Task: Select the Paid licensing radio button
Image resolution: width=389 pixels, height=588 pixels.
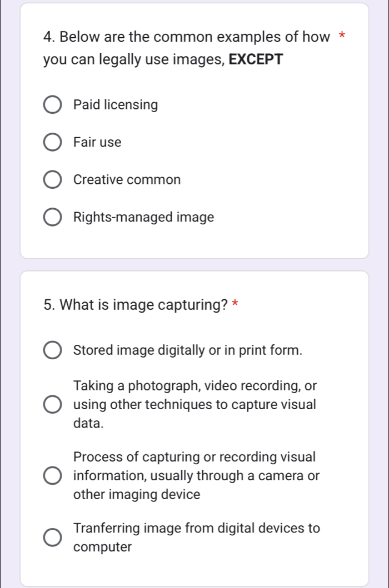Action: click(53, 105)
